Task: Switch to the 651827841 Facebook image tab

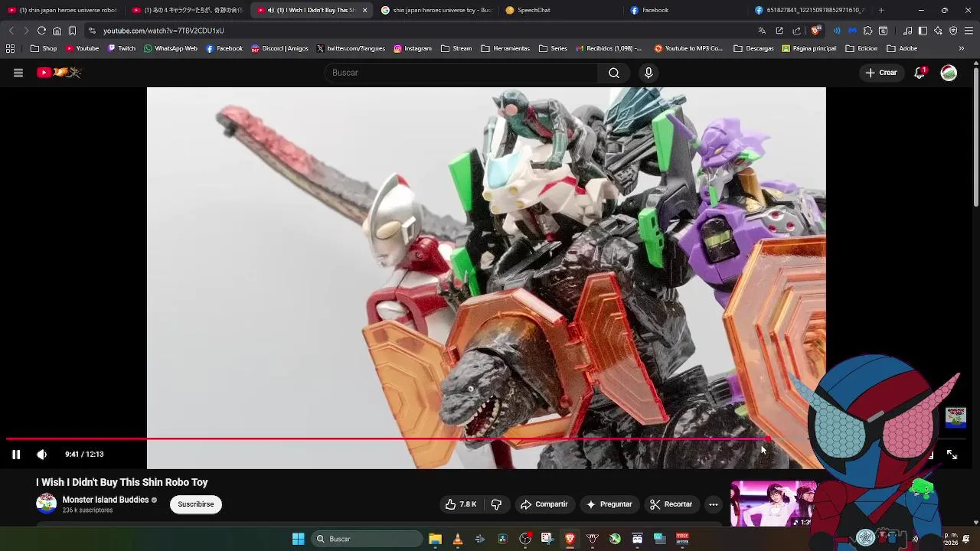Action: coord(812,10)
